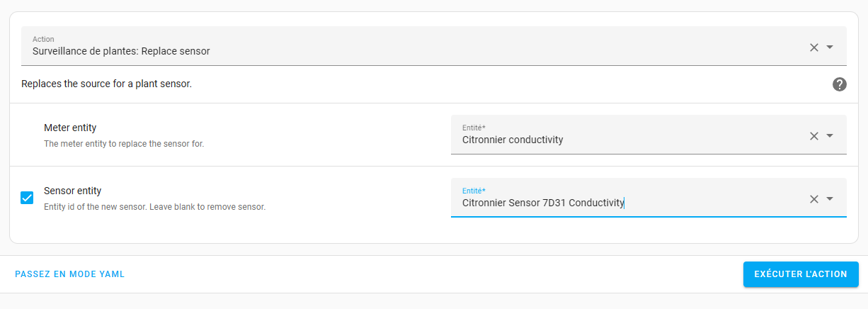Clear the Sensor entity field value
This screenshot has width=868, height=309.
[813, 199]
